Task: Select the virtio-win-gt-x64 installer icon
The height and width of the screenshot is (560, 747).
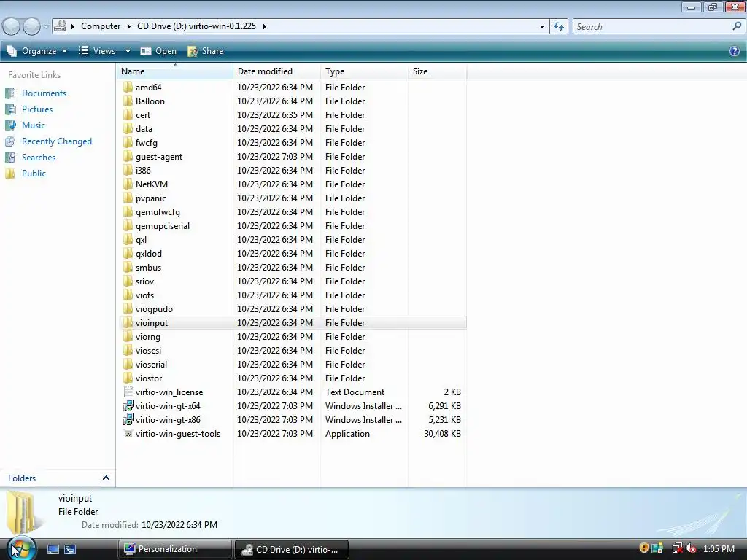Action: click(128, 405)
